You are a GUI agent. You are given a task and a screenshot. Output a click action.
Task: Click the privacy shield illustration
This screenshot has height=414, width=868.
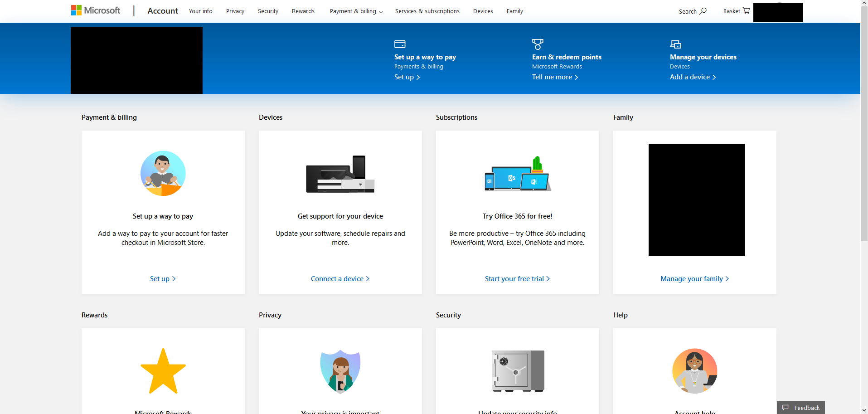click(x=340, y=371)
